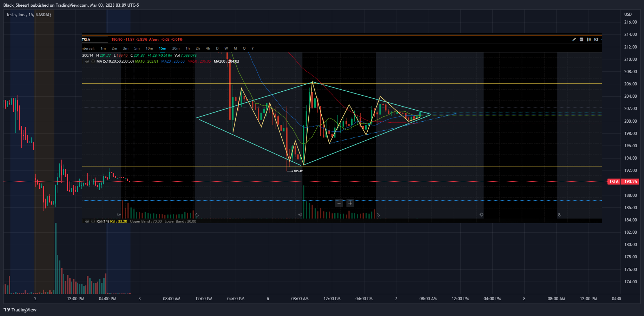Click the MA10 : 203.81 value
Image resolution: width=644 pixels, height=316 pixels.
point(147,61)
